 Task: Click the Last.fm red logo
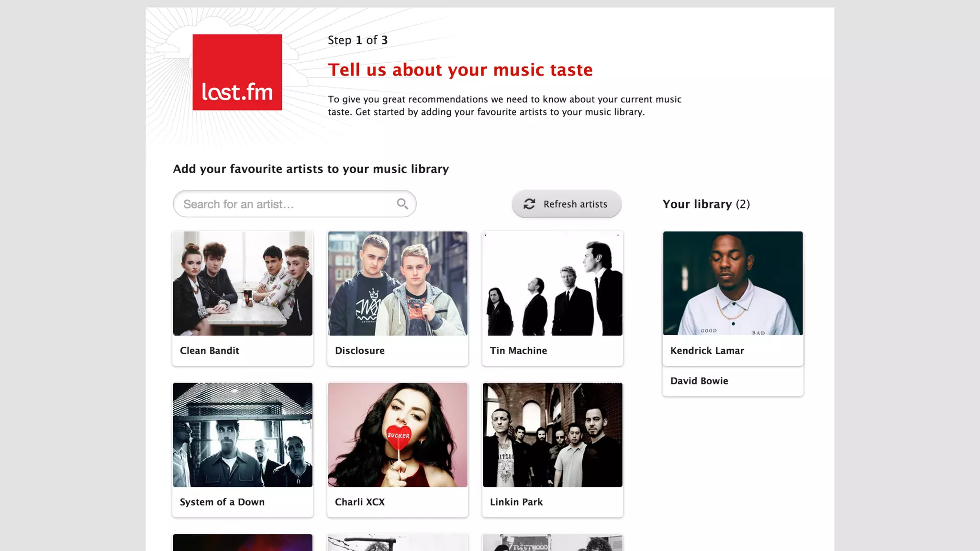point(237,72)
